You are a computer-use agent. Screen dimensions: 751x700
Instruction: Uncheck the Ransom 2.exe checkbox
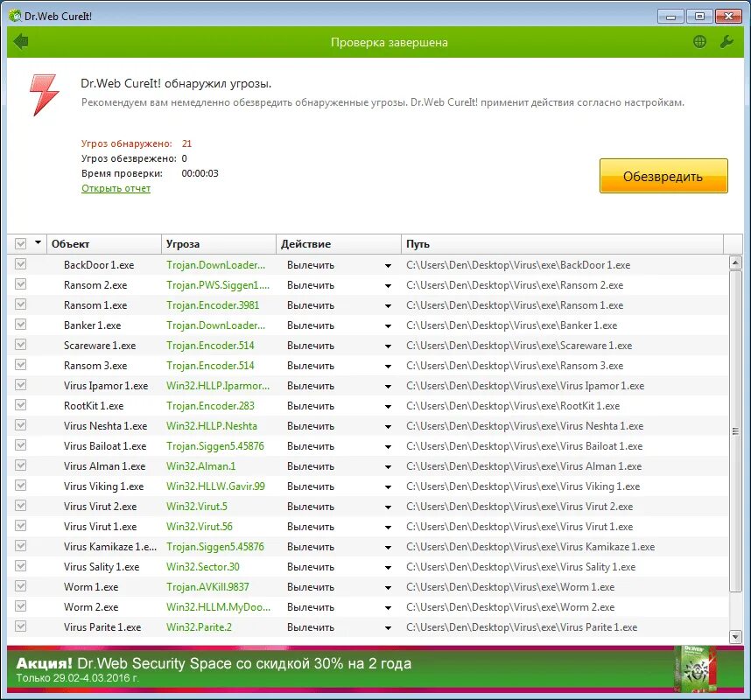tap(21, 284)
